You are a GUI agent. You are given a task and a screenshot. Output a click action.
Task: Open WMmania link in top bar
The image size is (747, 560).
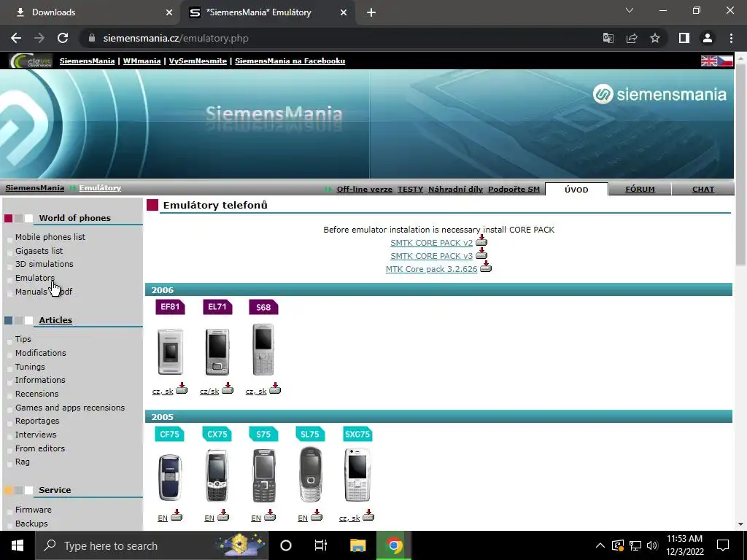pos(142,61)
